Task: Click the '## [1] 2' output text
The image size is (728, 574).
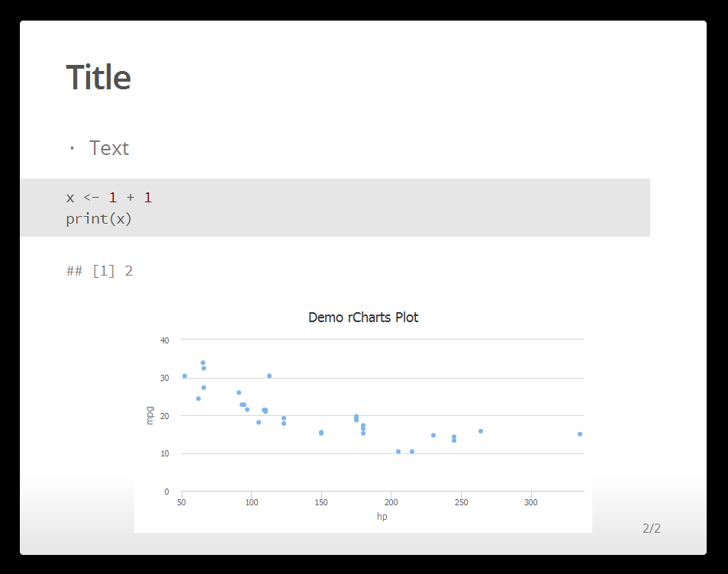Action: 100,271
